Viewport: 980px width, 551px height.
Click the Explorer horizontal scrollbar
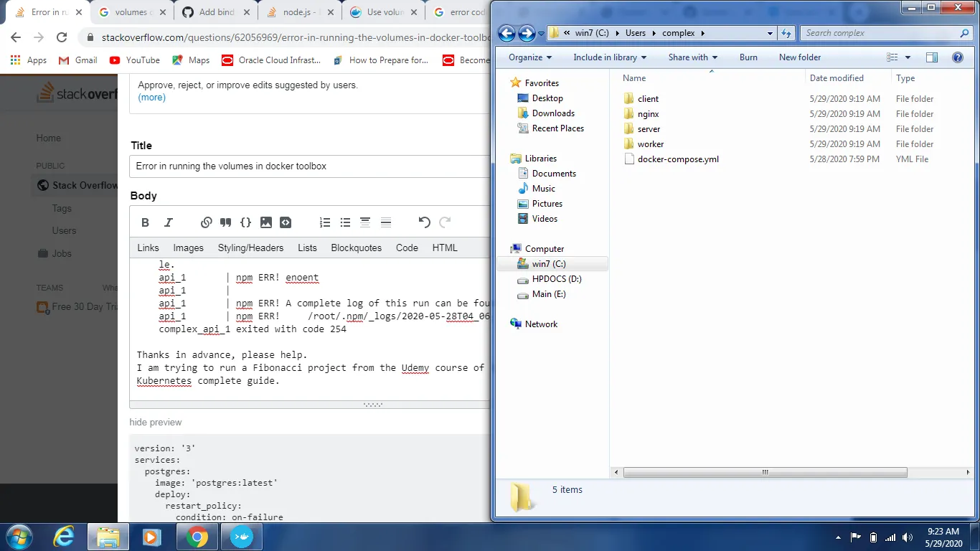click(765, 472)
